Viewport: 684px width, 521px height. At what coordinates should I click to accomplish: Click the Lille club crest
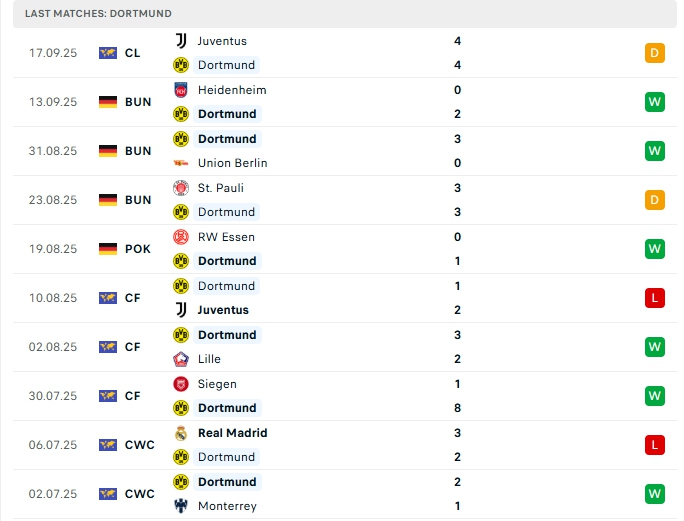[181, 359]
